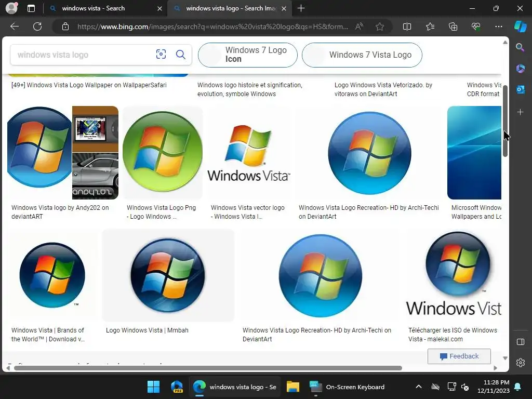Open On-Screen Keyboard taskbar item
The image size is (532, 399).
(x=348, y=387)
